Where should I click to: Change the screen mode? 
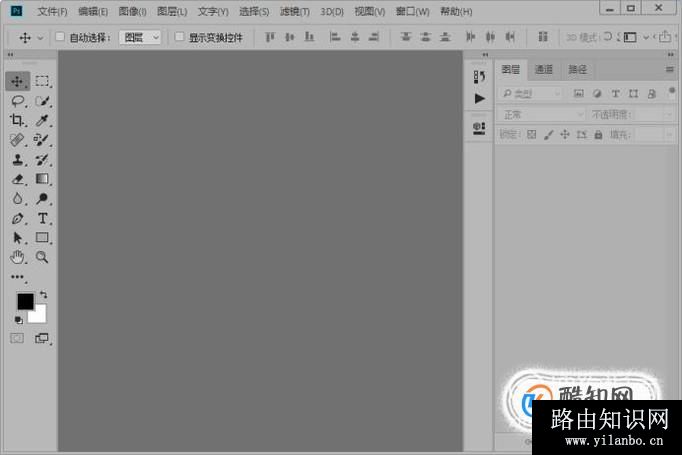pyautogui.click(x=42, y=338)
